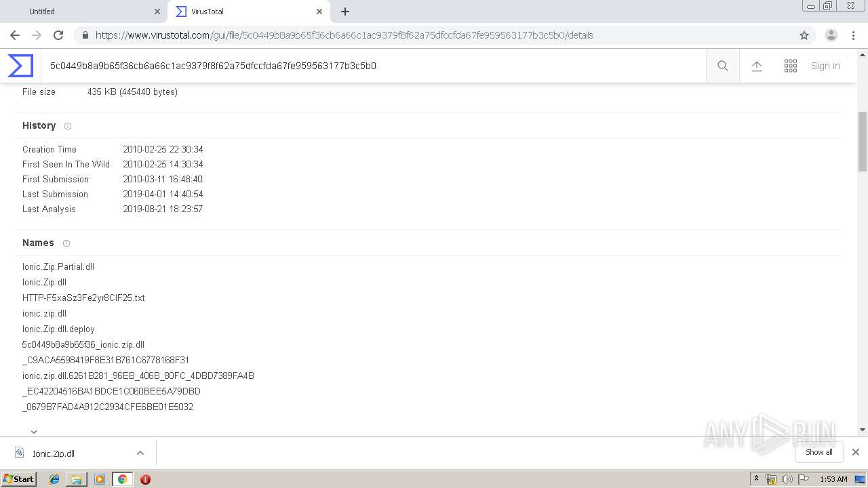Select the name Ionic.Zip.dll.deploy

[58, 329]
